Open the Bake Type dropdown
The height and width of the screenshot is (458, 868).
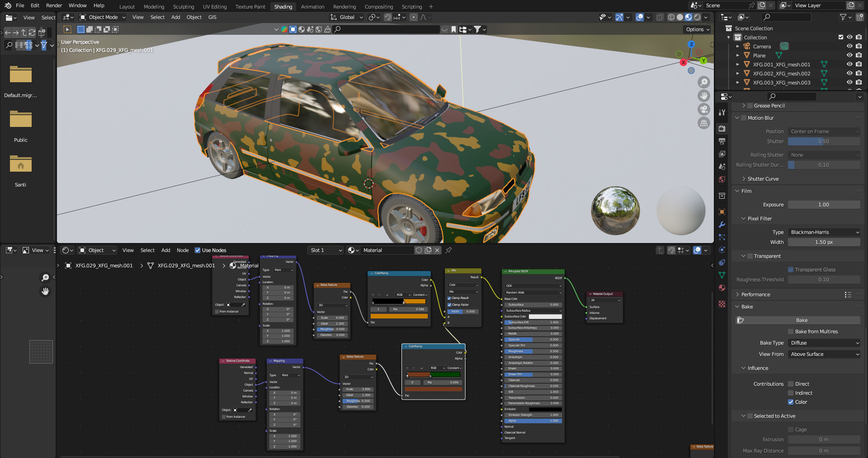click(x=824, y=343)
